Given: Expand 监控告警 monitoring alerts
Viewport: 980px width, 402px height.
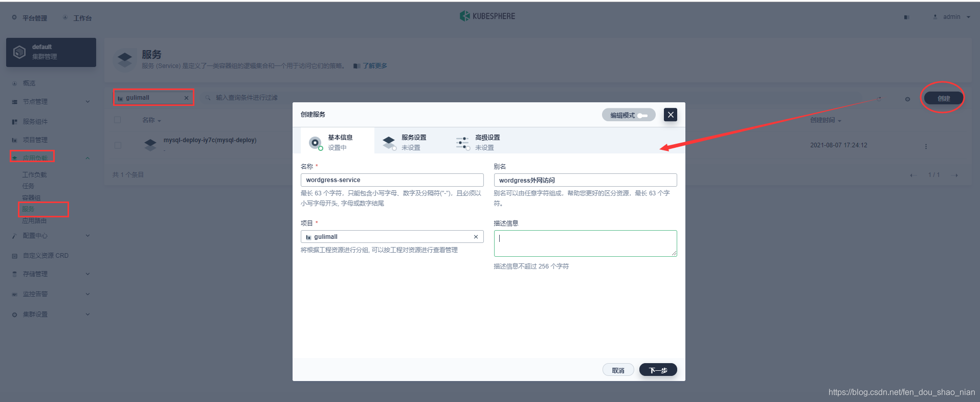Looking at the screenshot, I should pyautogui.click(x=51, y=294).
